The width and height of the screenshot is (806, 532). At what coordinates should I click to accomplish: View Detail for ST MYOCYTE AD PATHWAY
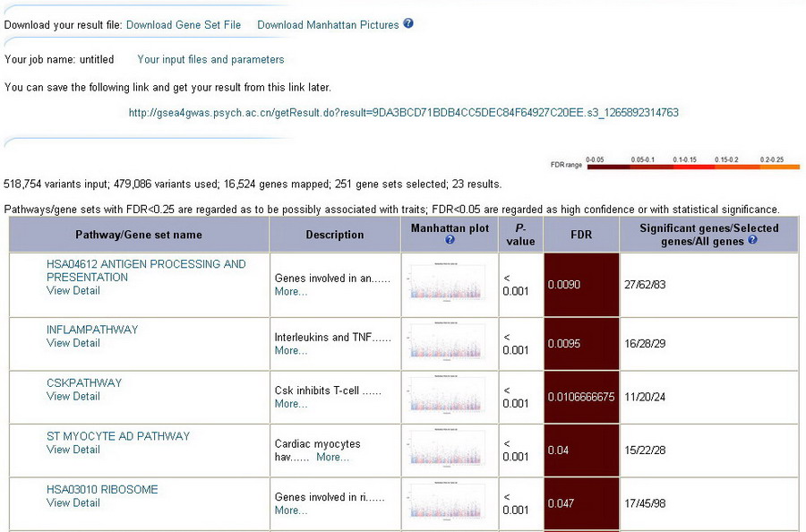coord(73,450)
